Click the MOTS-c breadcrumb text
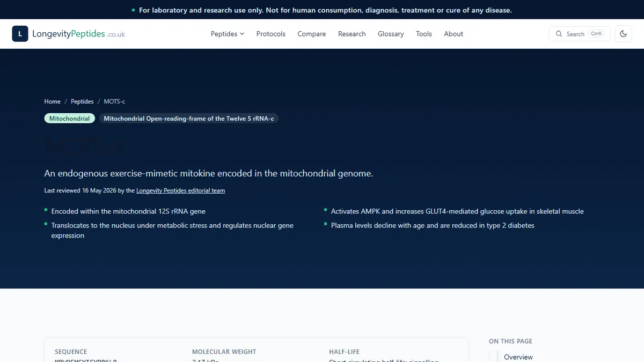Image resolution: width=644 pixels, height=362 pixels. click(114, 101)
